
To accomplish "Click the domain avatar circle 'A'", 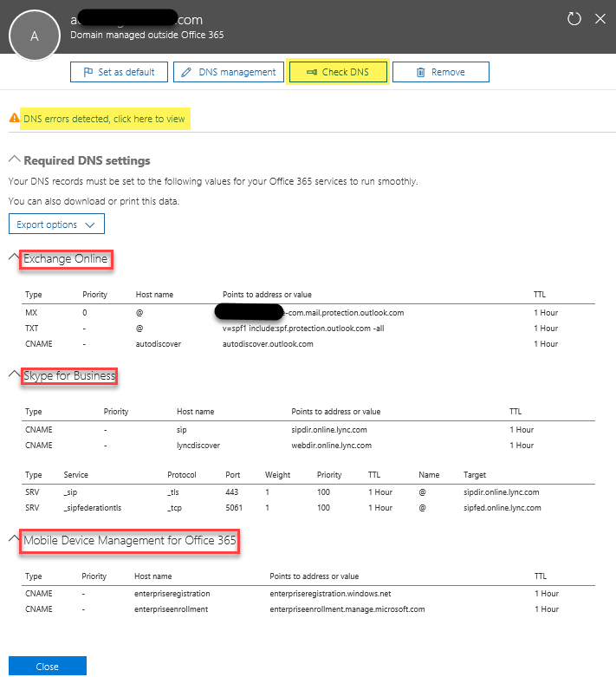I will coord(35,36).
